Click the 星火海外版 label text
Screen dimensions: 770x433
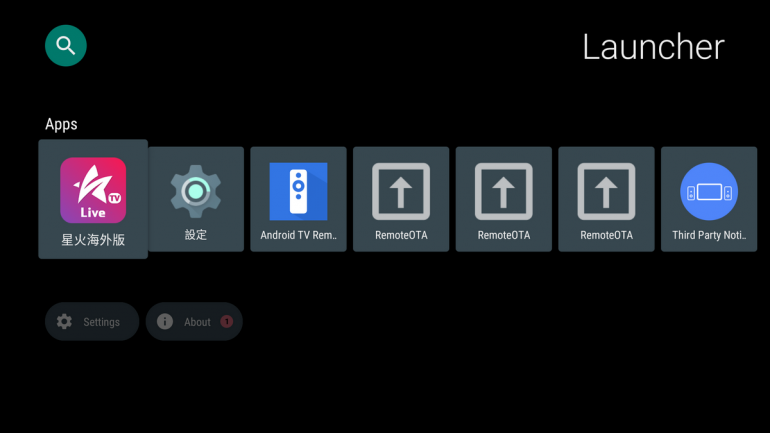coord(93,240)
